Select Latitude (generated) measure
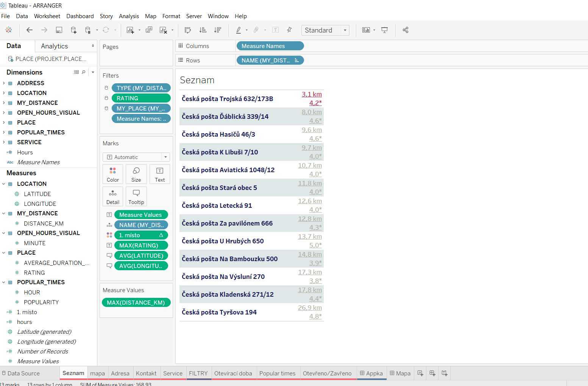Image resolution: width=588 pixels, height=386 pixels. pos(44,332)
